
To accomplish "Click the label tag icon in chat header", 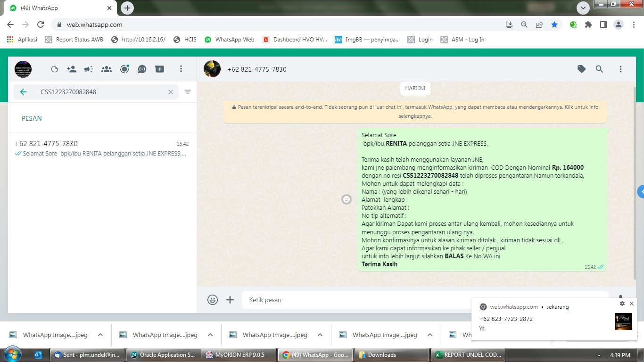I will coord(582,69).
